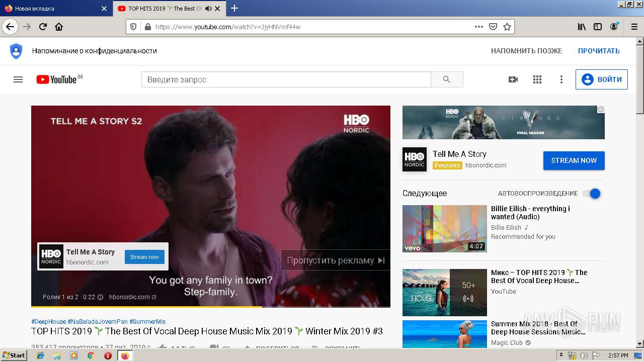
Task: Click #SummerMix hashtag
Action: pyautogui.click(x=147, y=321)
